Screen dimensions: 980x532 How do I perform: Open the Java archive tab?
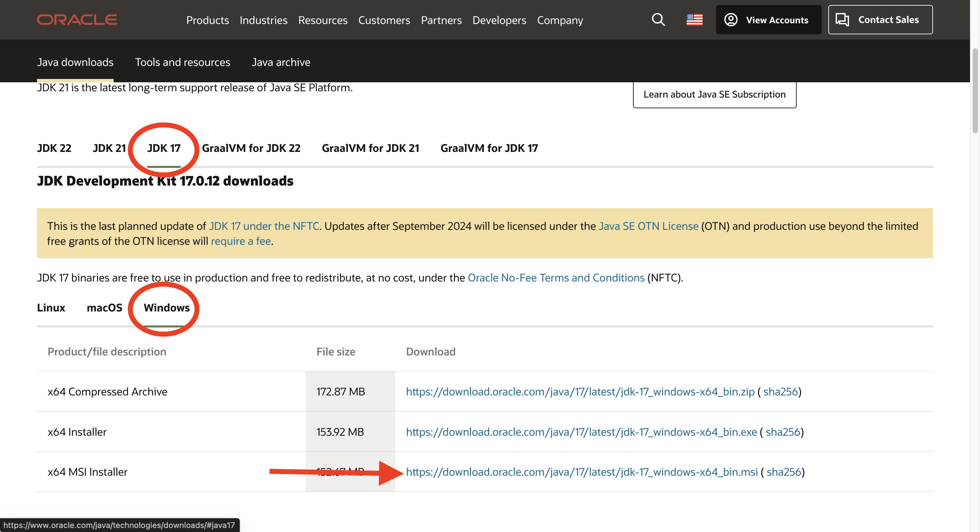point(281,62)
